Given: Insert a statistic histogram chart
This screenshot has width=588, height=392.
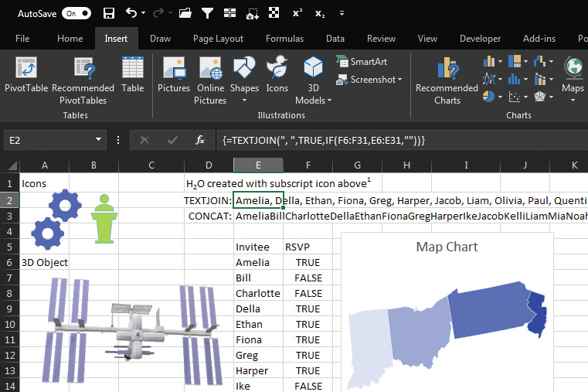Looking at the screenshot, I should pos(518,79).
